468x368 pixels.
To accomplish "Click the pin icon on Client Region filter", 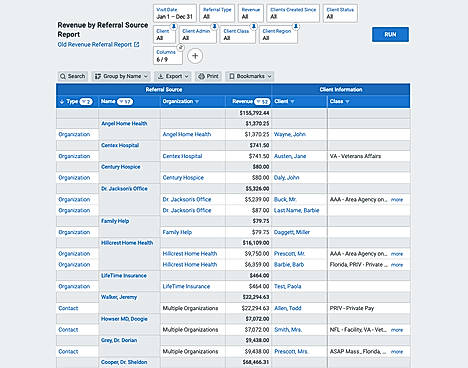I will click(295, 26).
